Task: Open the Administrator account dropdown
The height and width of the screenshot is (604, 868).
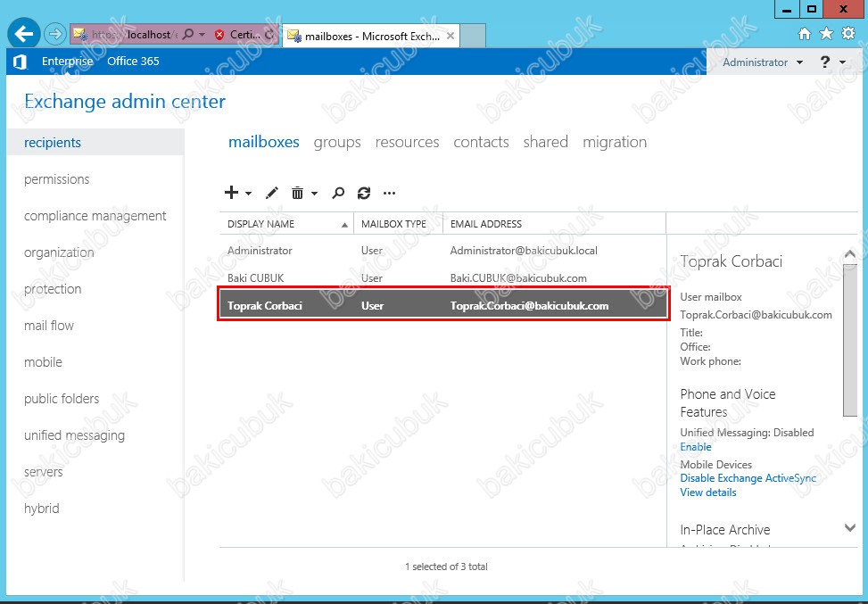Action: (x=762, y=62)
